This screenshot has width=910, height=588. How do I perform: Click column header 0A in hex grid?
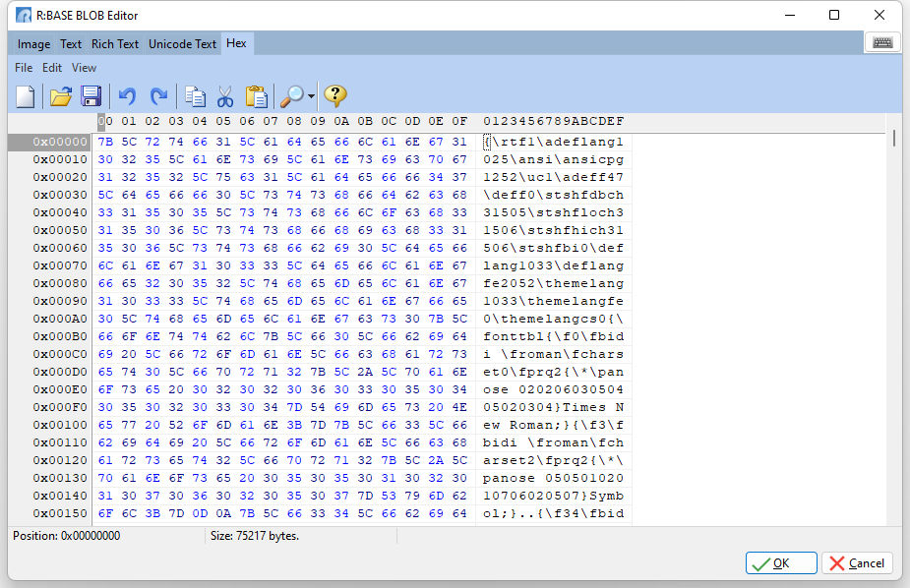341,121
